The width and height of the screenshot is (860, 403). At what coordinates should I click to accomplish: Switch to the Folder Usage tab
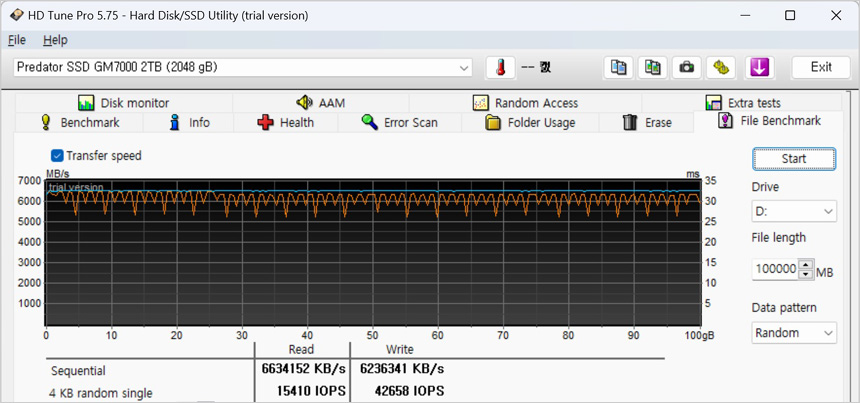(530, 122)
